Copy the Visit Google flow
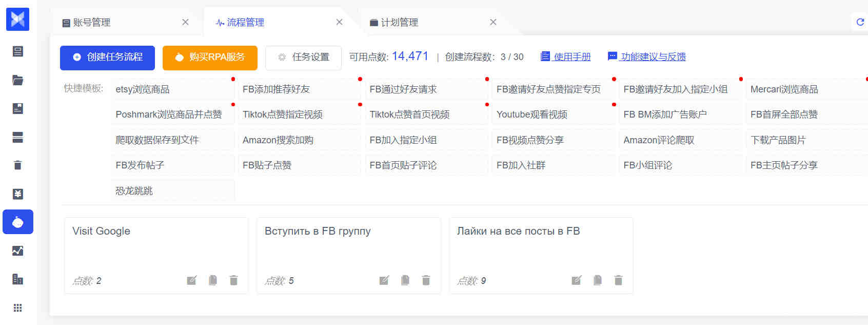The width and height of the screenshot is (868, 325). pos(213,280)
